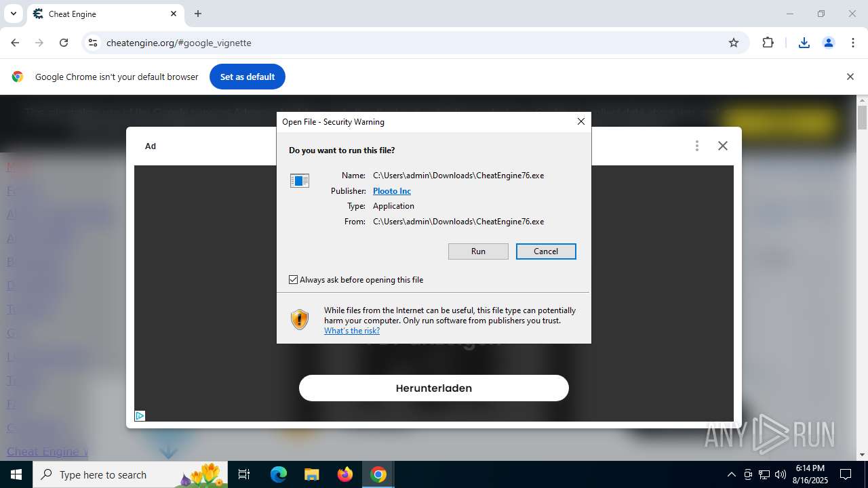Open File Explorer from taskbar

click(311, 474)
